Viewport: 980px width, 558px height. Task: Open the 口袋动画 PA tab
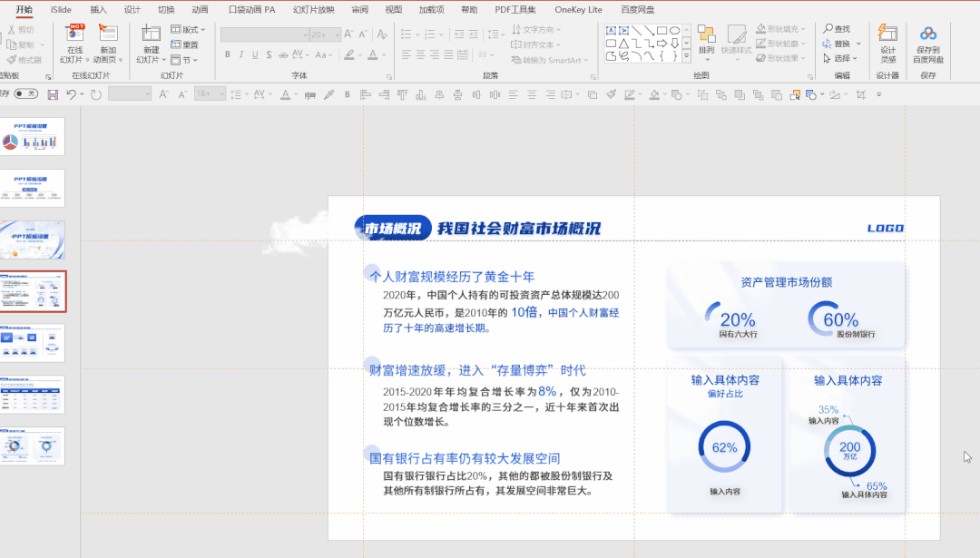(x=252, y=9)
